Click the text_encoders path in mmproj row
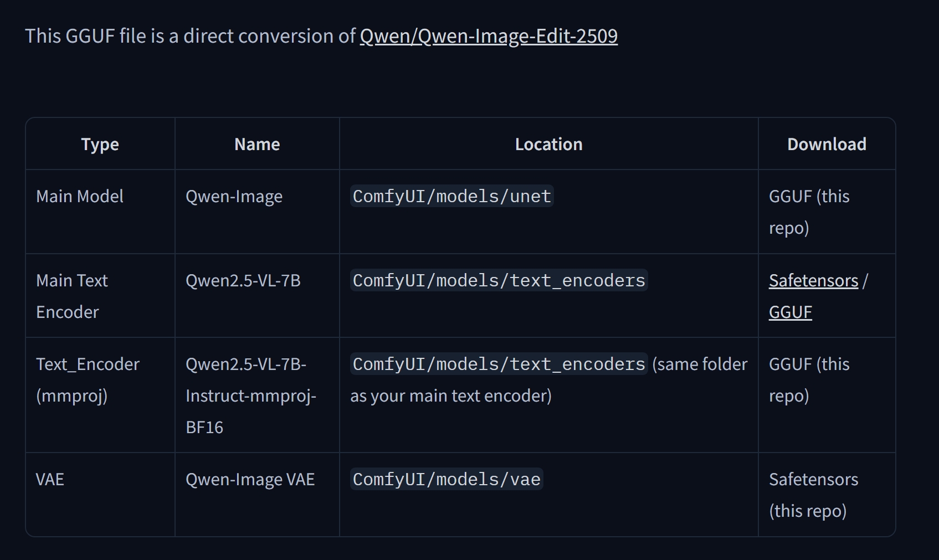Image resolution: width=939 pixels, height=560 pixels. (499, 364)
